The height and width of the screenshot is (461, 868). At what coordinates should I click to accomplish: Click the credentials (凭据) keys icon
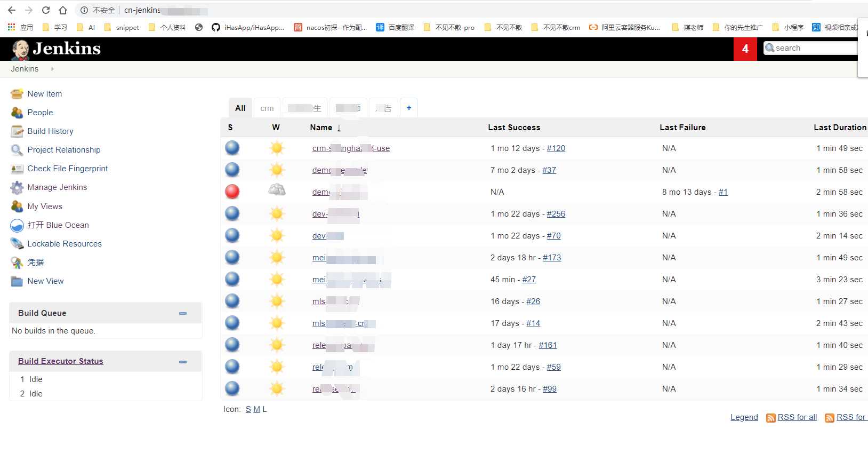pos(17,263)
